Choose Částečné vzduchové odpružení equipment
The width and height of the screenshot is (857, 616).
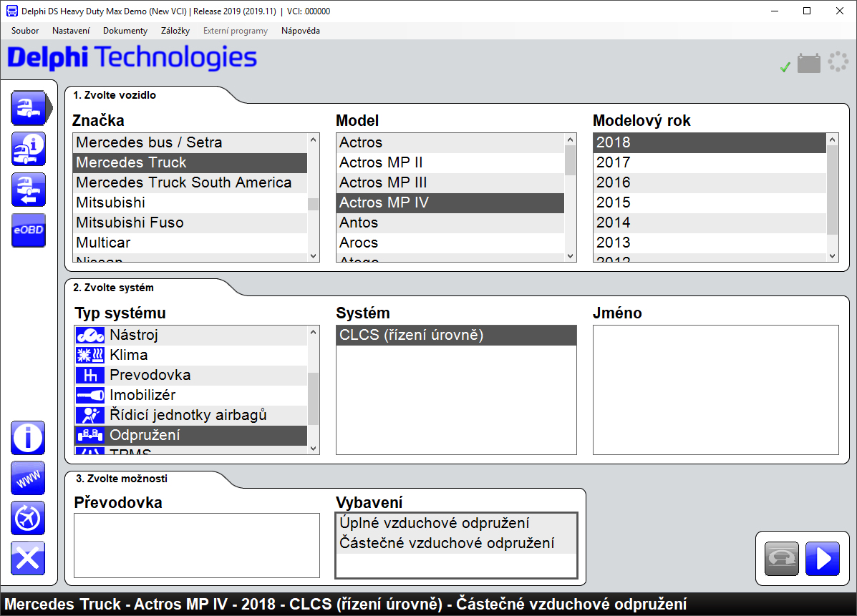click(456, 543)
